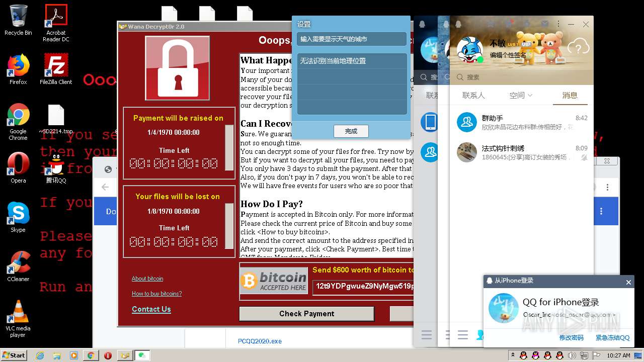
Task: Open the Skype desktop shortcut
Action: (x=18, y=217)
